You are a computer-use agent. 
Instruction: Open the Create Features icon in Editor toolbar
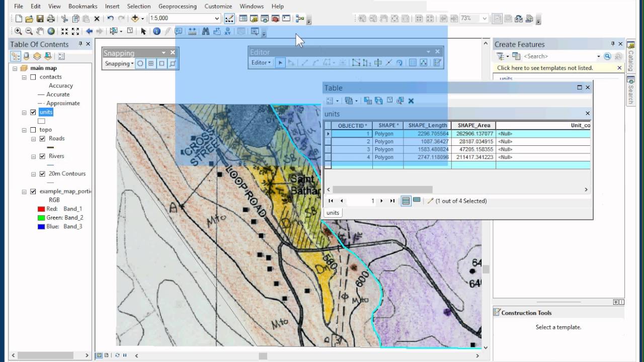[437, 63]
